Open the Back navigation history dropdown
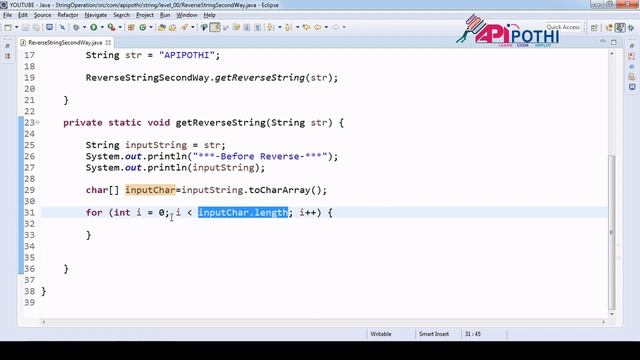 pyautogui.click(x=326, y=27)
